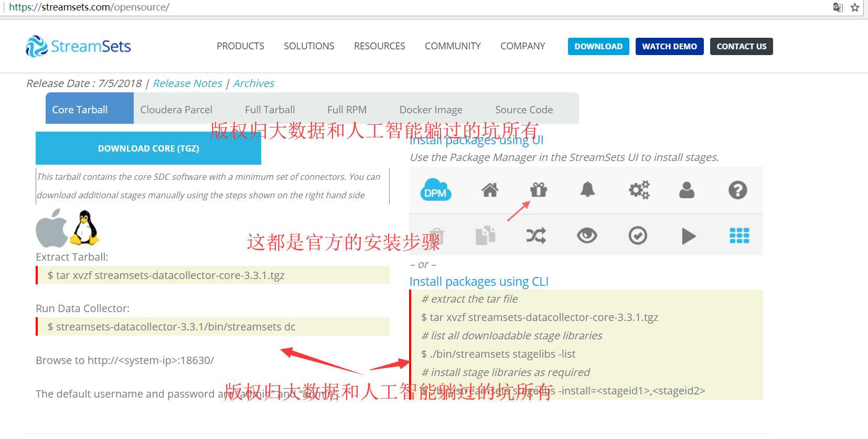Viewport: 868px width, 439px height.
Task: Open the Archives link
Action: coord(254,83)
